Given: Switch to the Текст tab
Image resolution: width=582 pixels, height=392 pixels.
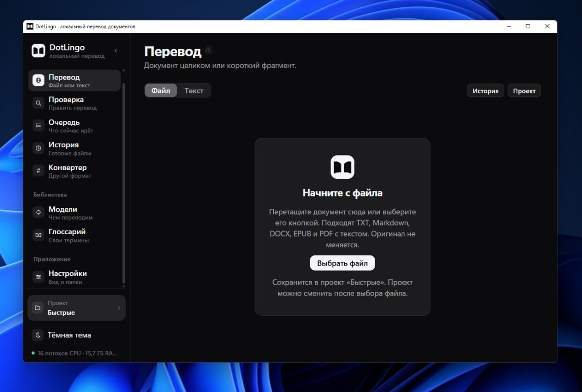Looking at the screenshot, I should click(194, 90).
